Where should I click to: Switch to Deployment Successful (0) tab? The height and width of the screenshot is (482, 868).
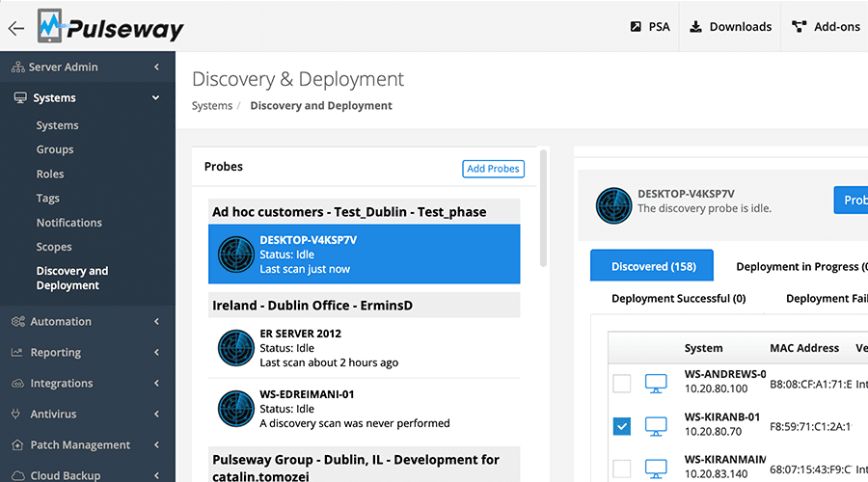tap(678, 298)
